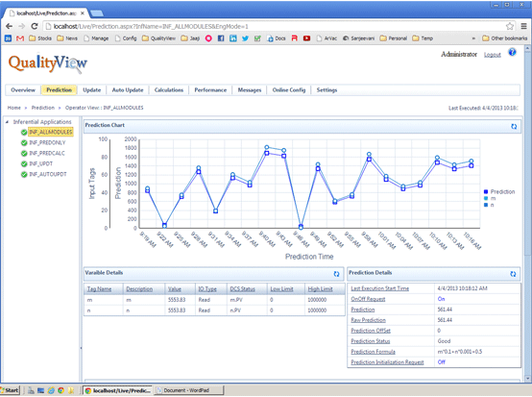Open the LinkedIn bookmark icon

[233, 38]
